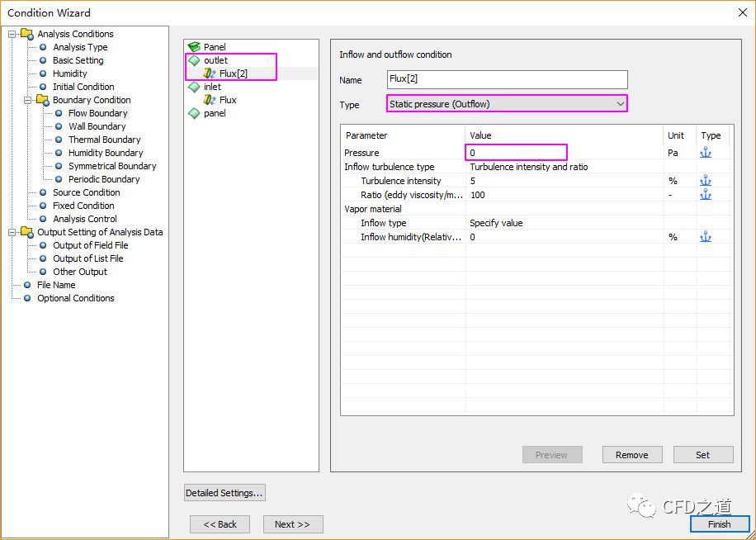Open Inflow type Specify value cell
Image resolution: width=756 pixels, height=540 pixels.
pos(564,223)
